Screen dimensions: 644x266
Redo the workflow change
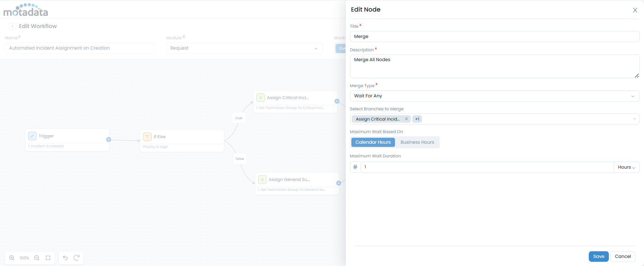(x=76, y=258)
